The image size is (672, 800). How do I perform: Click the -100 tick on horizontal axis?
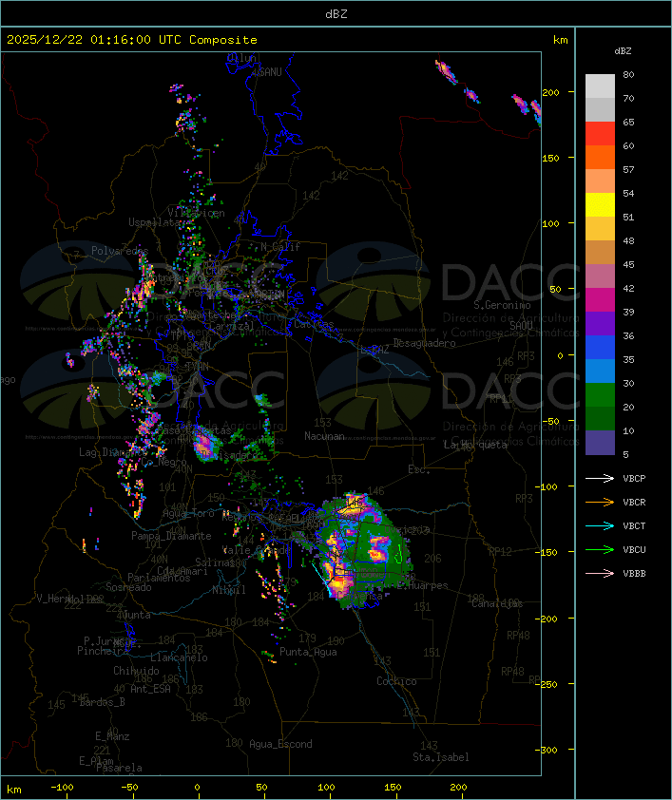pyautogui.click(x=62, y=788)
